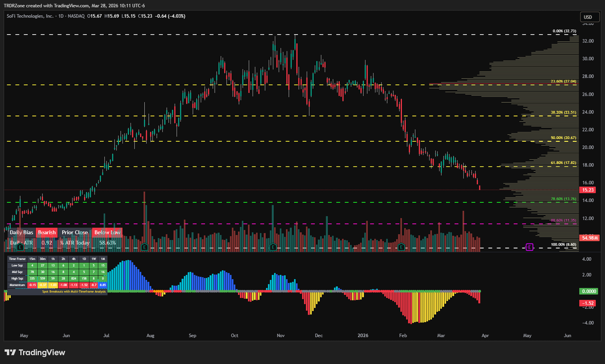Click the Spot Breakouts with Multi-Timeframe Analysis caption
Viewport: 605px width, 364px height.
click(74, 291)
